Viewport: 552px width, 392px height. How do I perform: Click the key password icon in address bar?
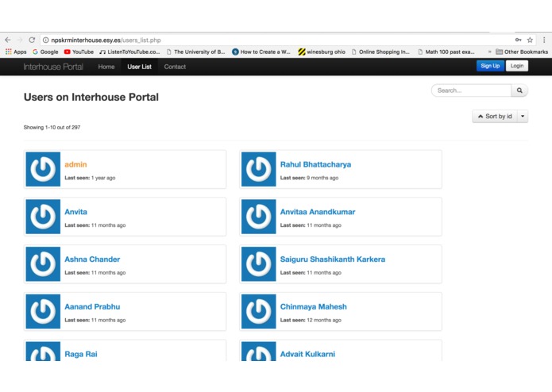pos(518,40)
